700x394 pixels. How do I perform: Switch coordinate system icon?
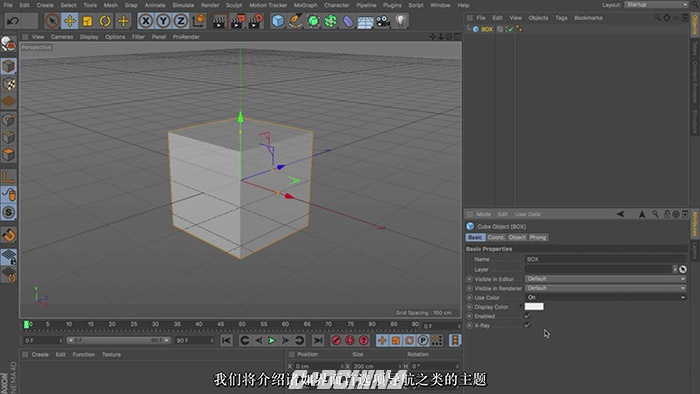(x=199, y=21)
